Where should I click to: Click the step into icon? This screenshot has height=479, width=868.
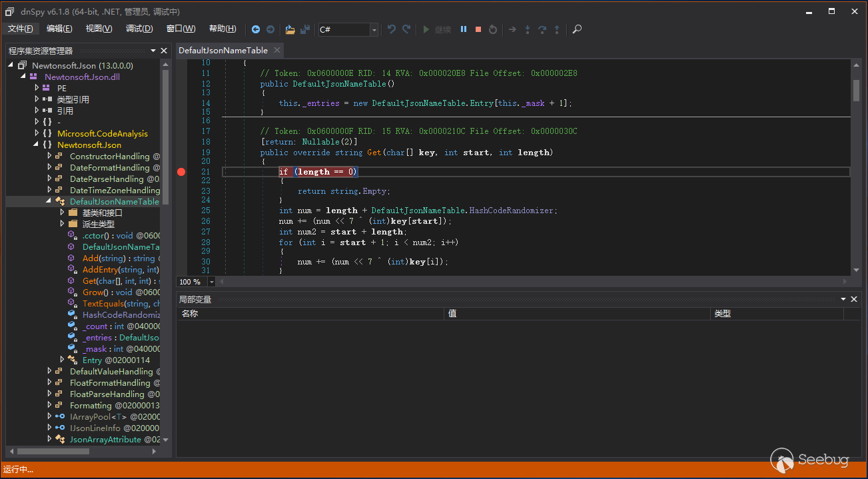(528, 29)
